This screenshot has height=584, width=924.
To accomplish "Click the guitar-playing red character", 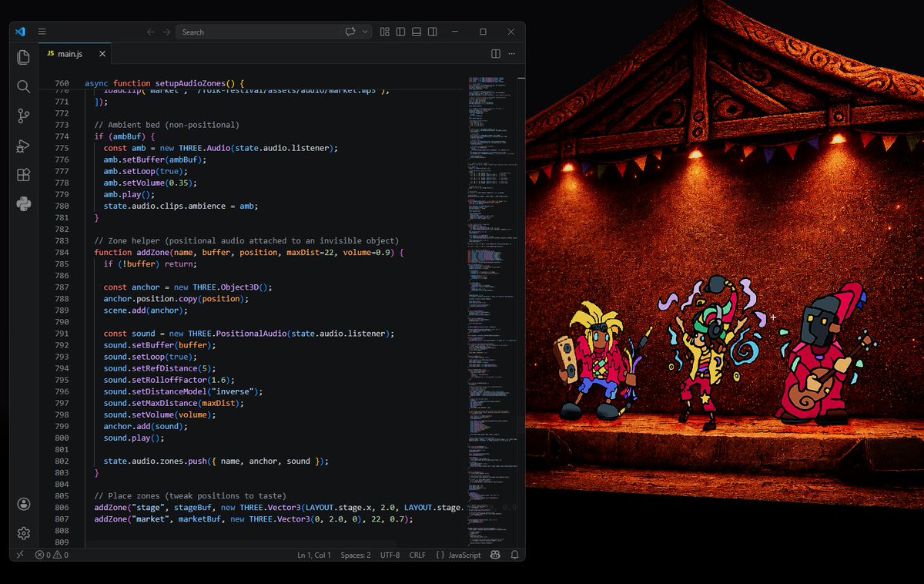I will 830,353.
